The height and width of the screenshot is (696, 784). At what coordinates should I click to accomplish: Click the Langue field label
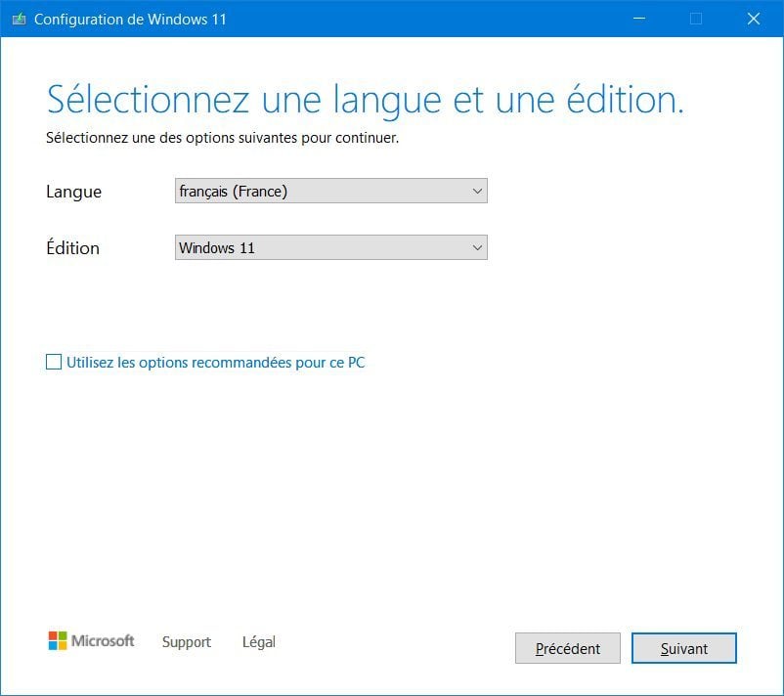click(73, 192)
